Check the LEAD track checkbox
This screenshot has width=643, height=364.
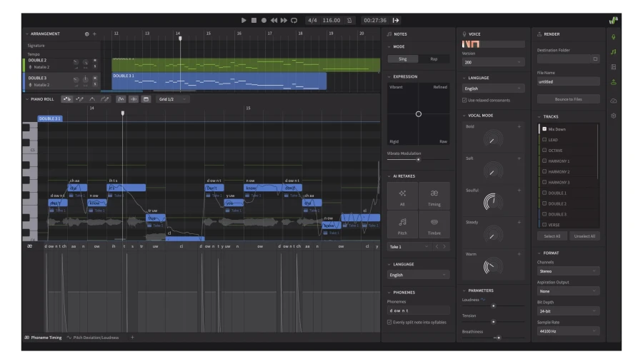544,140
